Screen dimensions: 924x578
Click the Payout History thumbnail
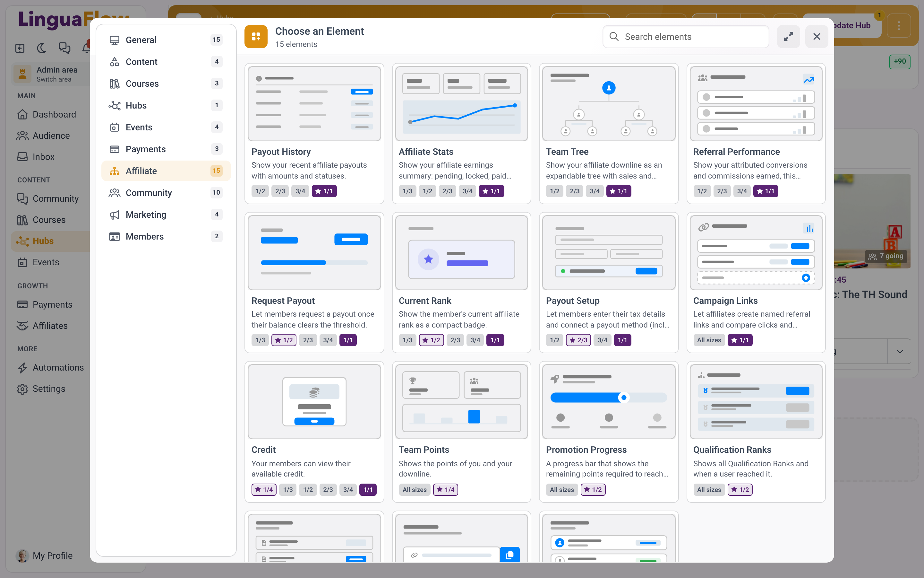click(x=314, y=104)
